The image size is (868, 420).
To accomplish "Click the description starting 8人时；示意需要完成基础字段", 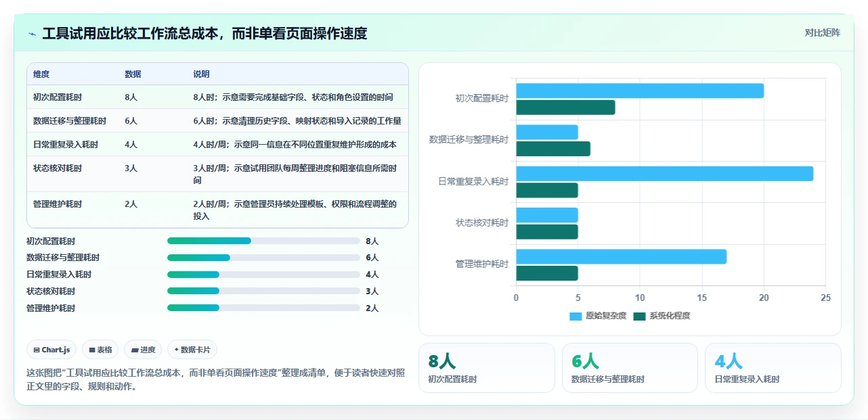I will [x=292, y=97].
